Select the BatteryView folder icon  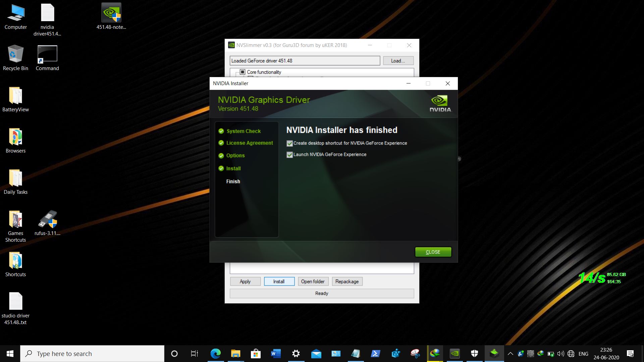[x=15, y=99]
